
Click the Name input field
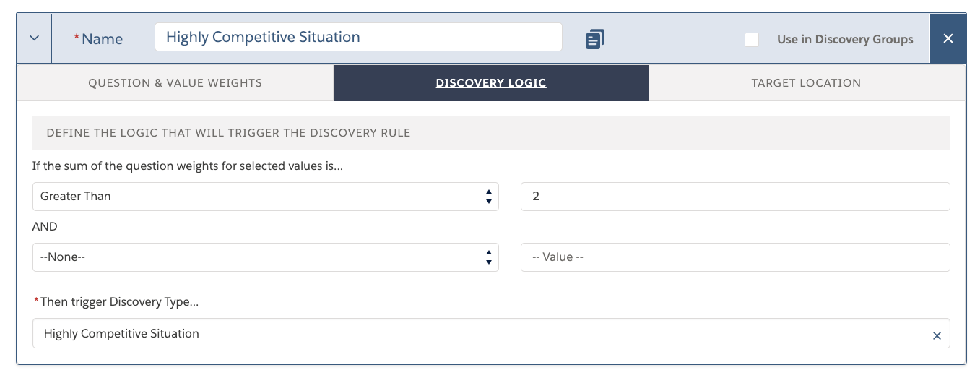(x=358, y=38)
